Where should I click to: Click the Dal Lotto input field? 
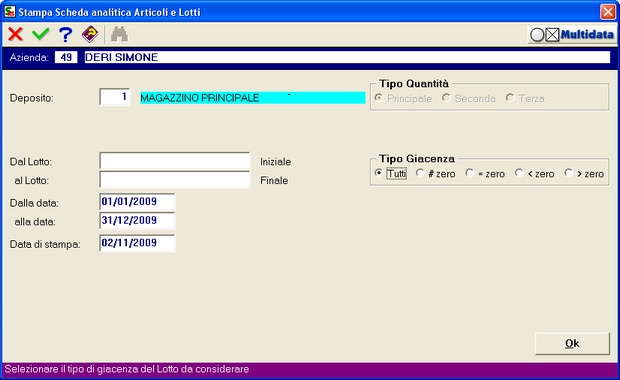tap(174, 161)
